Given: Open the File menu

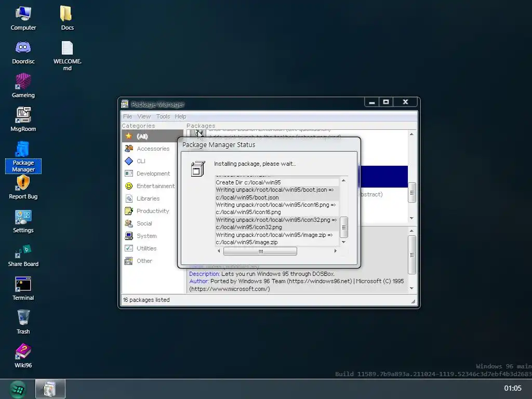Looking at the screenshot, I should [128, 116].
